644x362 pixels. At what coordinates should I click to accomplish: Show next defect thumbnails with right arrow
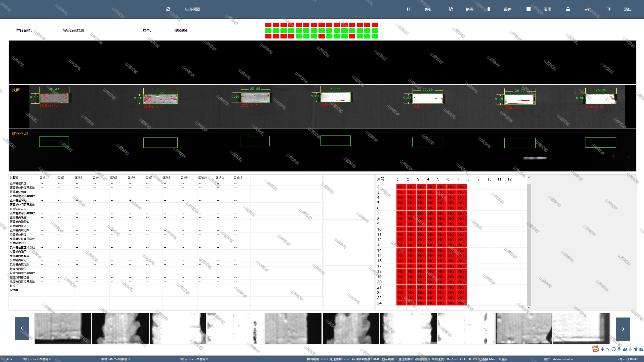coord(623,329)
